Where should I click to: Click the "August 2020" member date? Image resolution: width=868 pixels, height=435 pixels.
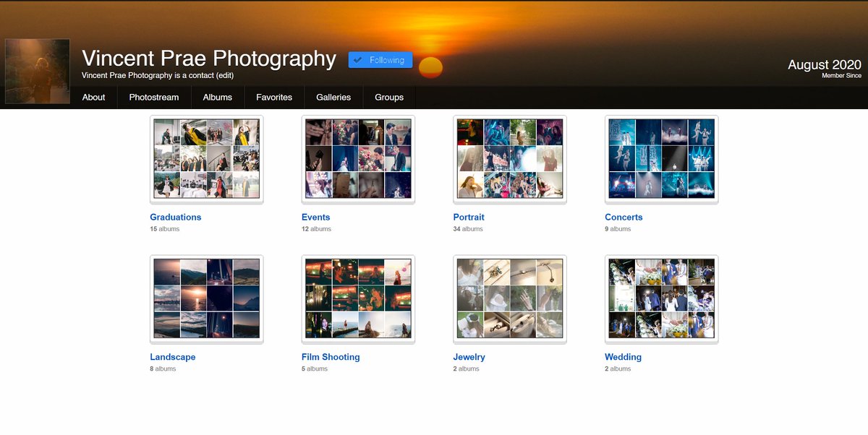click(x=825, y=64)
